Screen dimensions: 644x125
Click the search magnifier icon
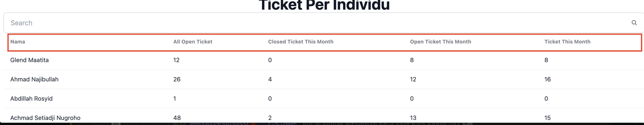[x=634, y=23]
